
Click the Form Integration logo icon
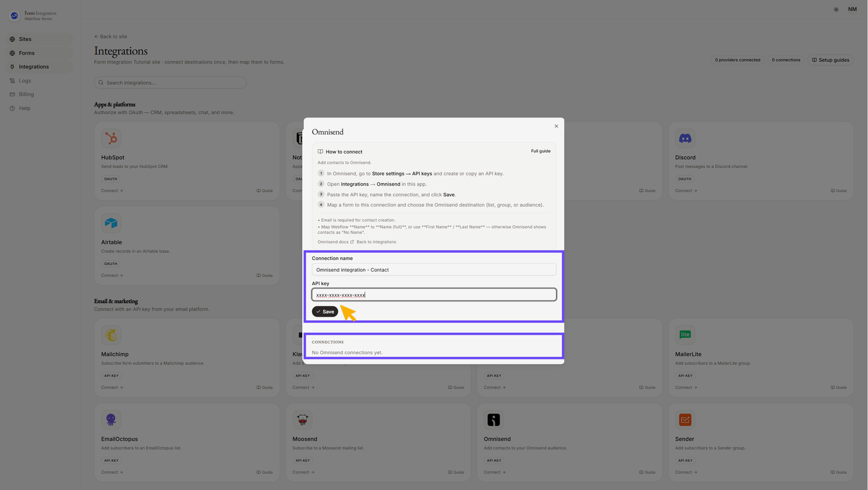click(x=15, y=16)
